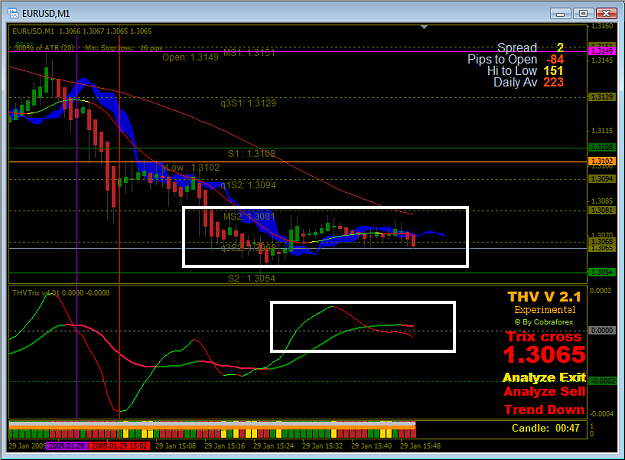Click the 1.3081 price label on axis
This screenshot has height=460, width=625.
[601, 210]
